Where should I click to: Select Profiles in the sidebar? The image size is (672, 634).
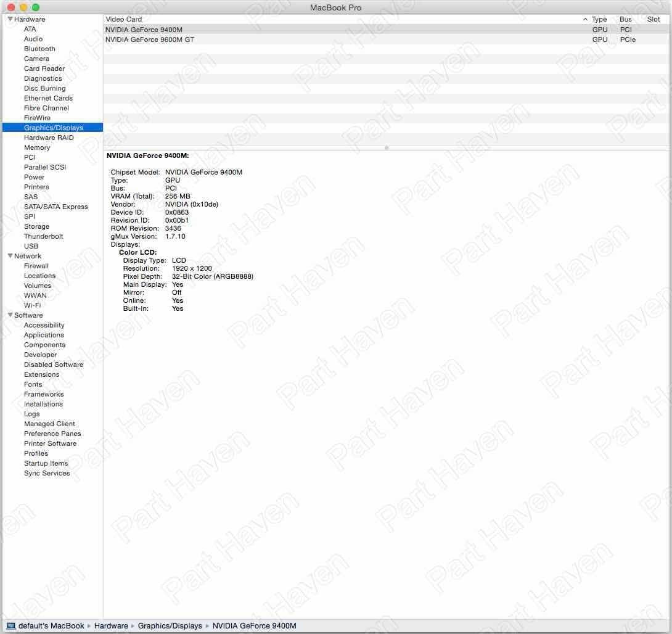click(36, 453)
